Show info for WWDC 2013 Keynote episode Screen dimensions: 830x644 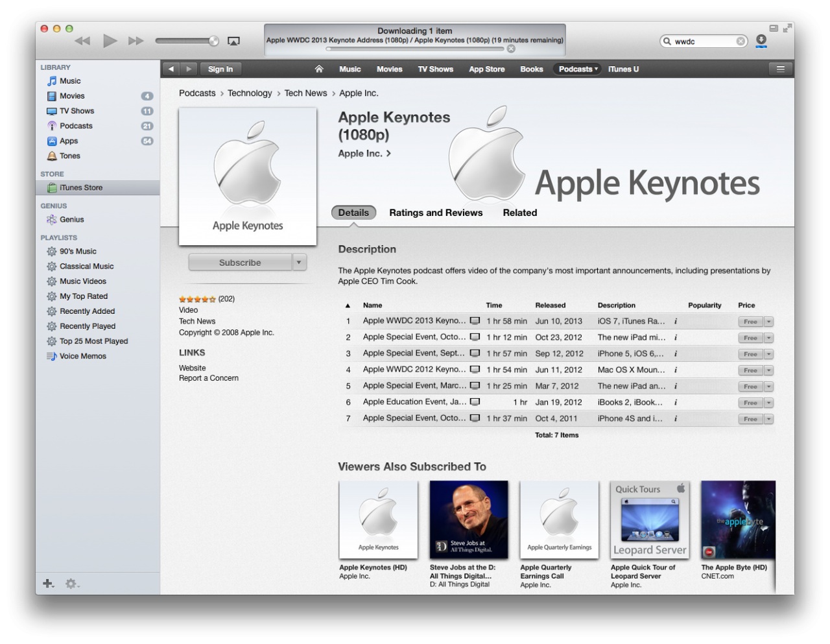676,321
